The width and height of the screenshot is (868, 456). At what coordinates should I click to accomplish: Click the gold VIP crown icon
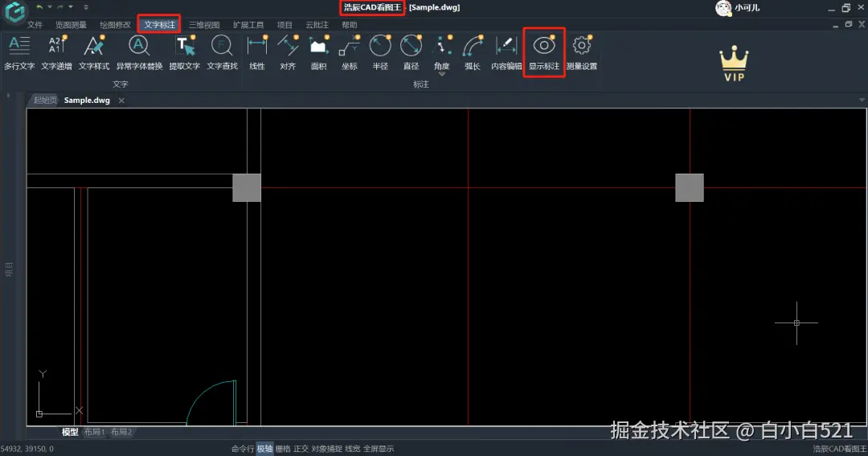tap(734, 64)
